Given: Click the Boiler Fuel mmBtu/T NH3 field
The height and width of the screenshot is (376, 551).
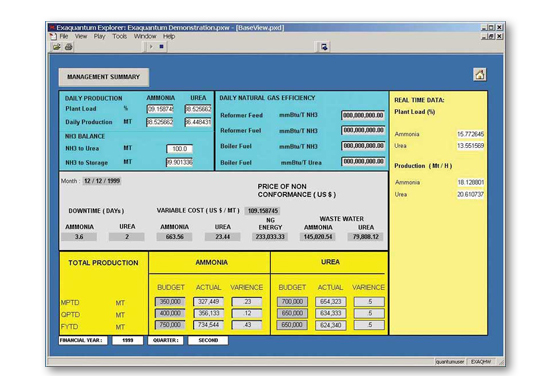Looking at the screenshot, I should (363, 146).
